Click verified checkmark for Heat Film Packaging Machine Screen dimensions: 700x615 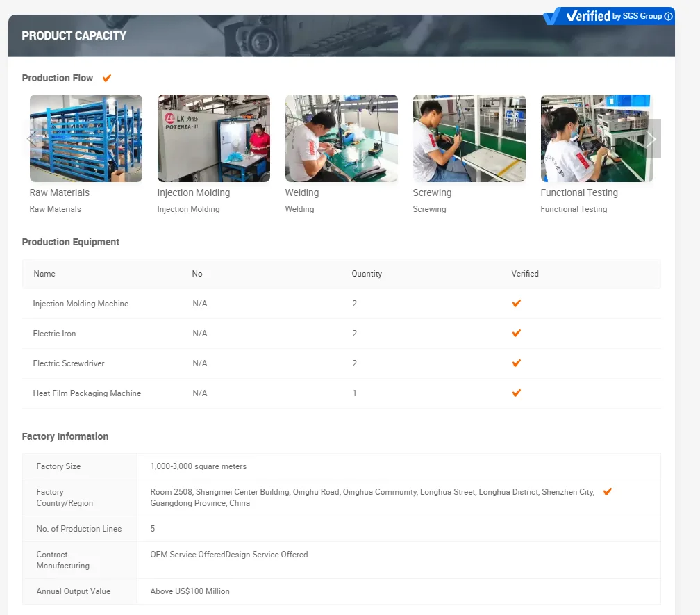(517, 393)
